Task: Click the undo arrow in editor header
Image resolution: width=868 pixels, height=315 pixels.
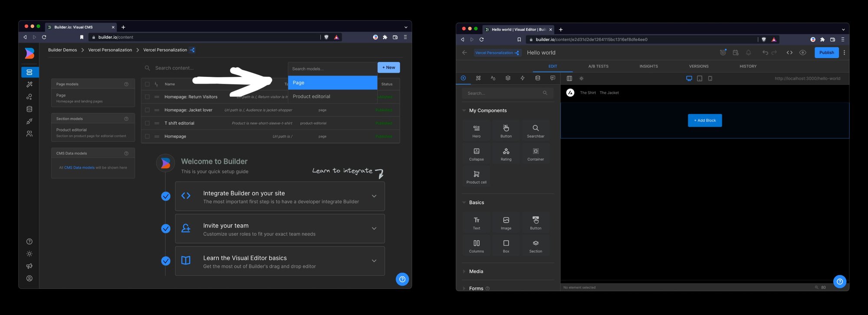Action: (765, 53)
